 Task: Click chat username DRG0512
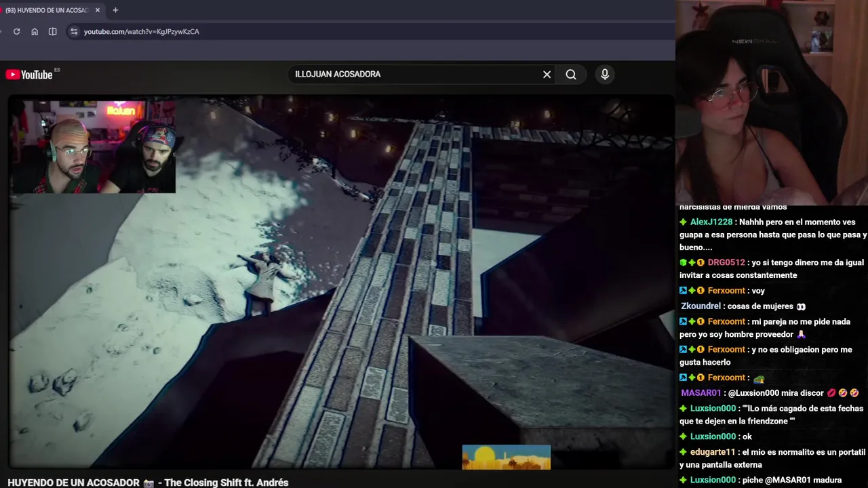point(726,262)
